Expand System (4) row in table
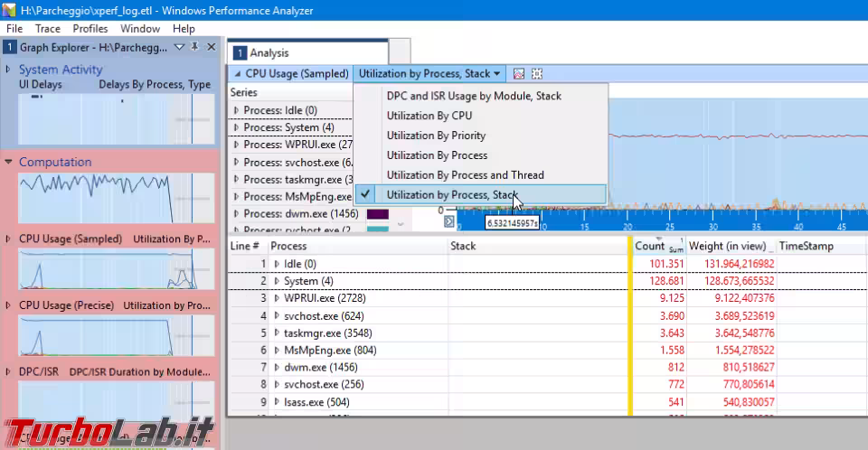The height and width of the screenshot is (450, 868). [277, 281]
